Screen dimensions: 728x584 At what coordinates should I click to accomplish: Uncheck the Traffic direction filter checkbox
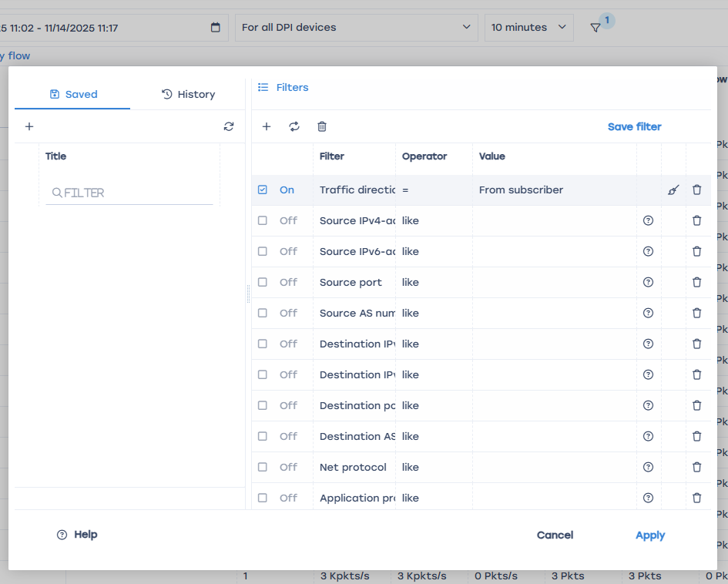coord(263,190)
